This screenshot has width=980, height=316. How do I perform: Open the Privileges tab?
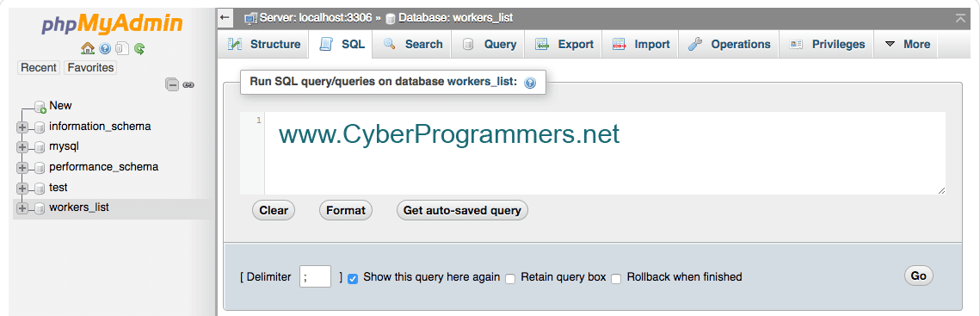[x=826, y=45]
